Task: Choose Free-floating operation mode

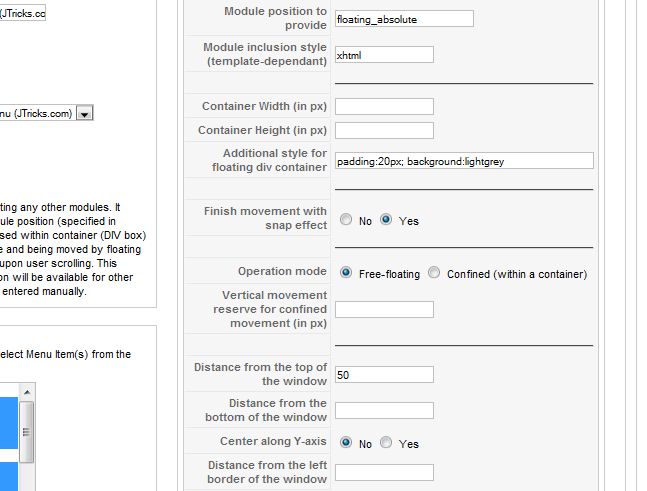Action: tap(346, 273)
